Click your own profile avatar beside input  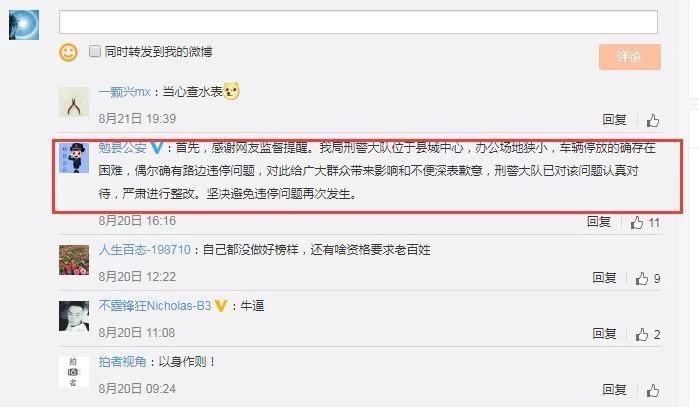pyautogui.click(x=24, y=25)
